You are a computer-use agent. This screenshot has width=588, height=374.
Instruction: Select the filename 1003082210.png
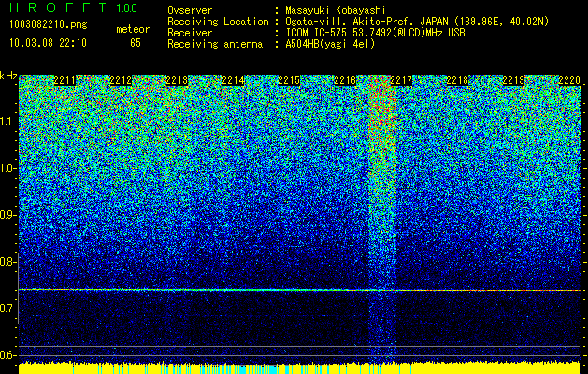[49, 24]
